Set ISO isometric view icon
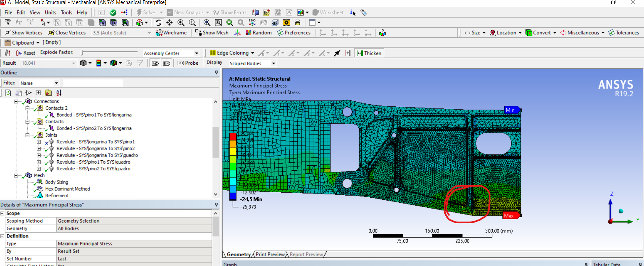 point(252,23)
